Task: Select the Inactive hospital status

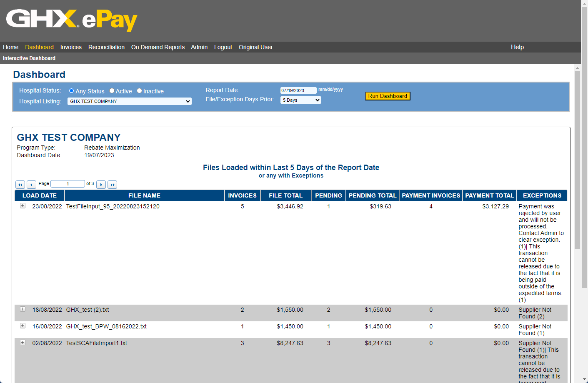Action: click(x=140, y=91)
